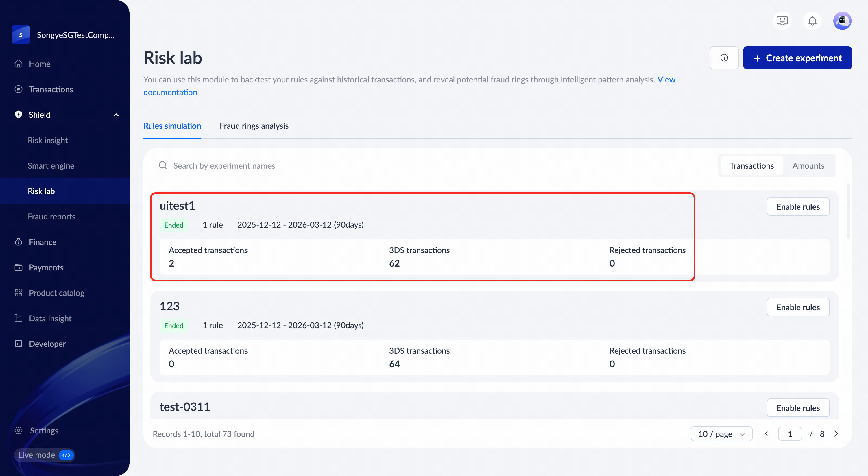
Task: Enable rules for uitest1 experiment
Action: click(x=798, y=207)
